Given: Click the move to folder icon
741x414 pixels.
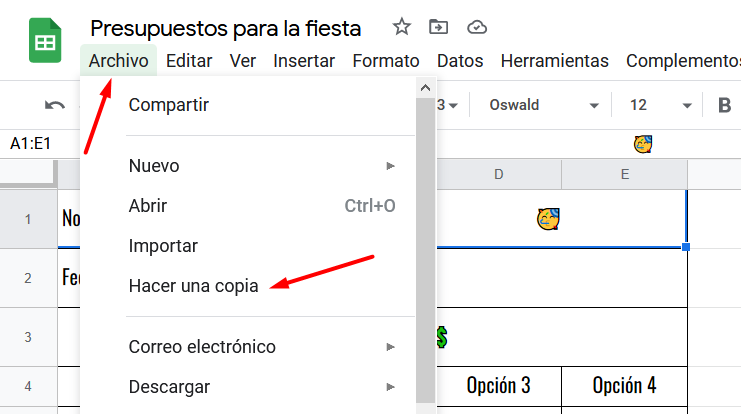Looking at the screenshot, I should coord(439,27).
